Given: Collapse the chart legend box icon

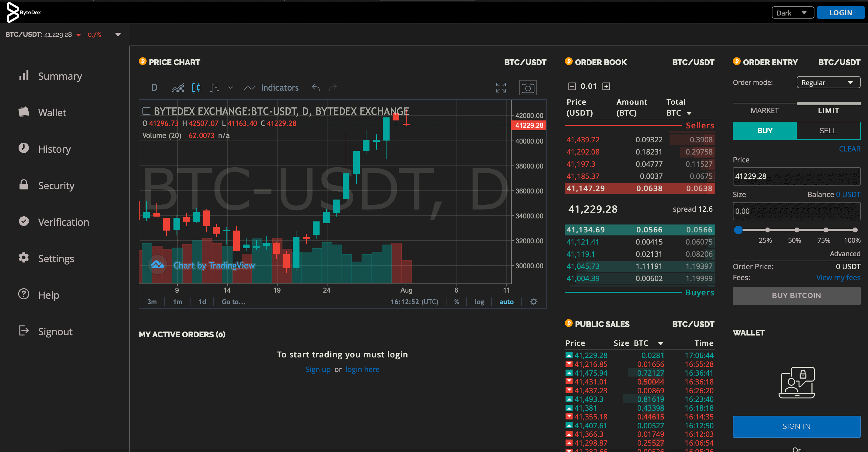Looking at the screenshot, I should pyautogui.click(x=146, y=111).
